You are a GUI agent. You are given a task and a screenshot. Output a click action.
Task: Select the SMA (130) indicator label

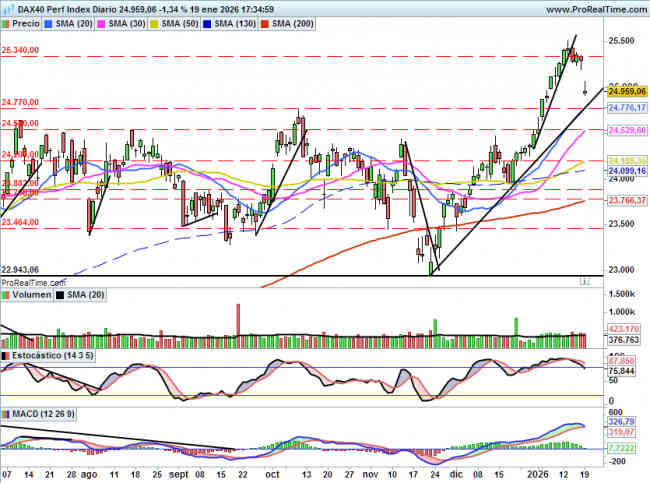pyautogui.click(x=235, y=21)
